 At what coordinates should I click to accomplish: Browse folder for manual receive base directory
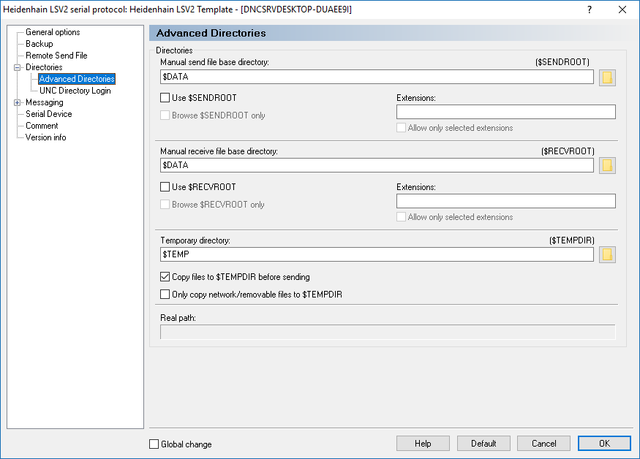pos(607,165)
